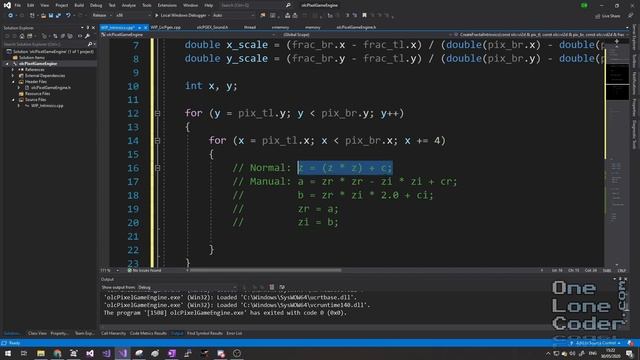This screenshot has height=360, width=640.
Task: Switch to the WIP_ExtFgen.cpp tab
Action: point(165,27)
